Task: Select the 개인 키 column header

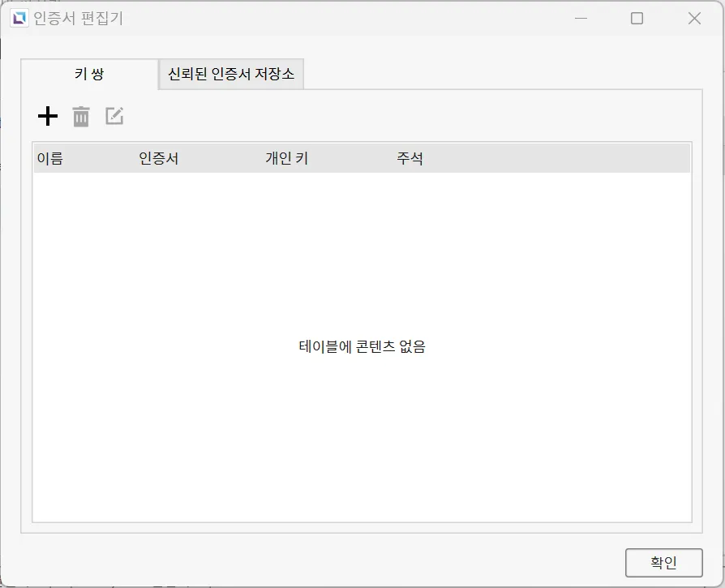Action: (286, 159)
